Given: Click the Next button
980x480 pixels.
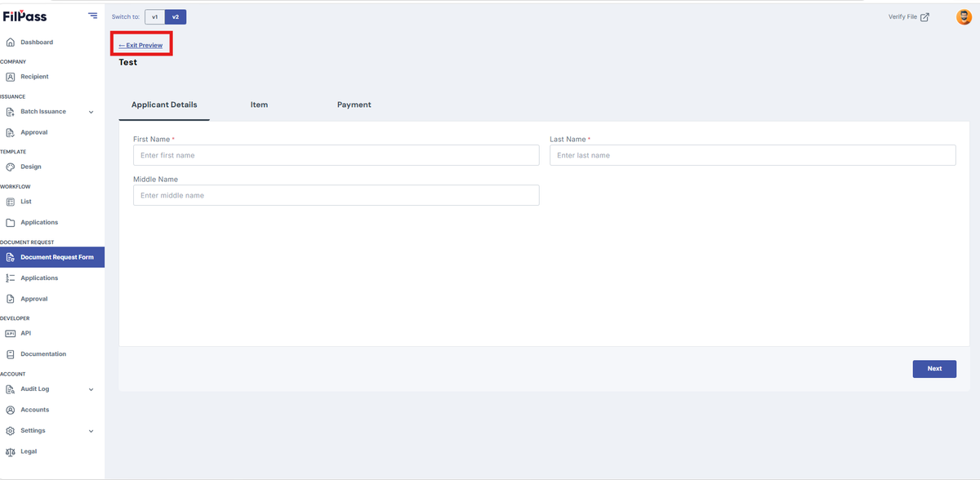Looking at the screenshot, I should [934, 369].
